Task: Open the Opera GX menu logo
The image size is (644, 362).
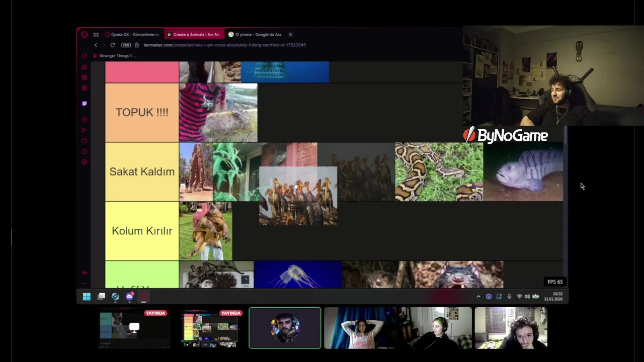Action: point(84,35)
